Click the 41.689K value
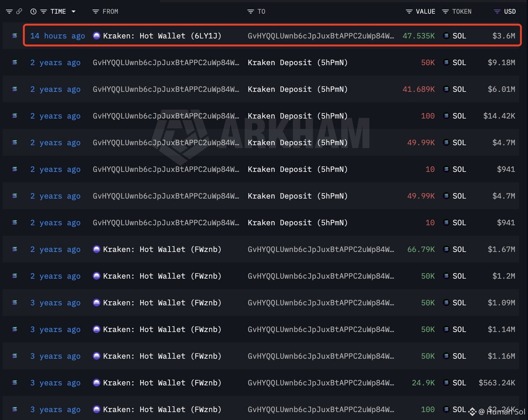This screenshot has height=420, width=528. pos(419,89)
